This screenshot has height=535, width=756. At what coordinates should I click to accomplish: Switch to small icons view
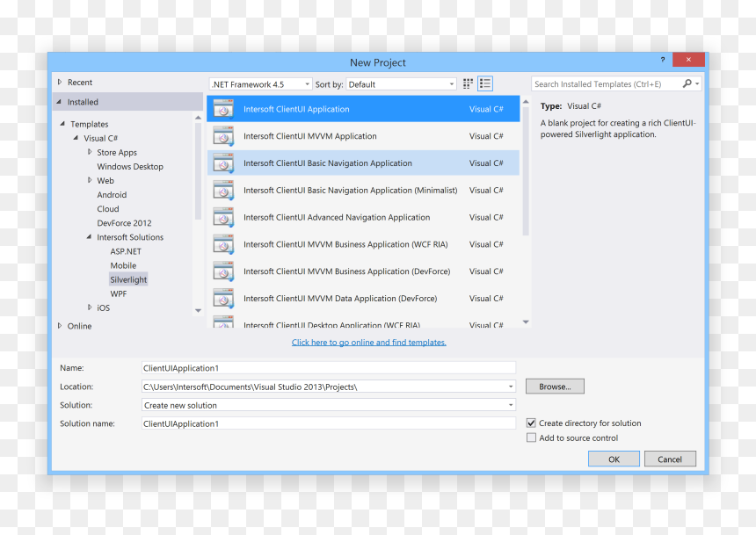pyautogui.click(x=468, y=83)
